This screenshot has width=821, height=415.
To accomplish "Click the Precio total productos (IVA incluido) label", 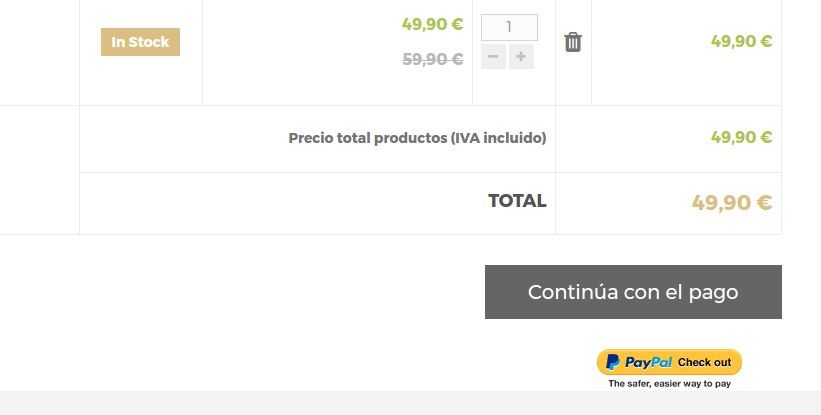I will point(417,138).
